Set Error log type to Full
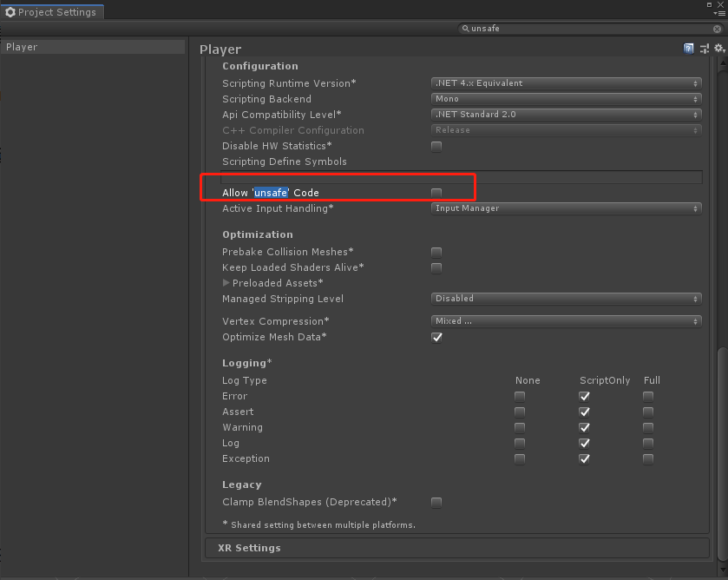728x580 pixels. click(x=648, y=397)
